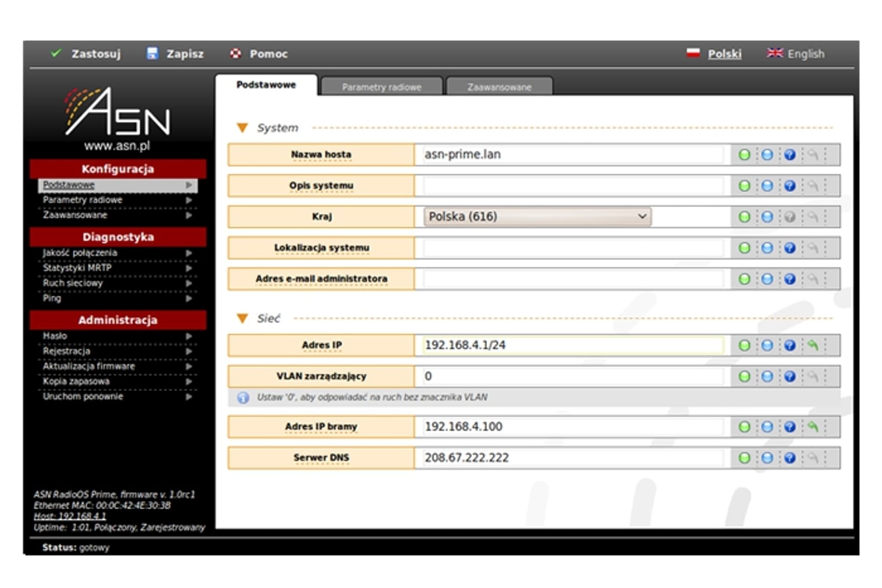
Task: Click the www.asn.pl text under the logo
Action: coord(117,146)
